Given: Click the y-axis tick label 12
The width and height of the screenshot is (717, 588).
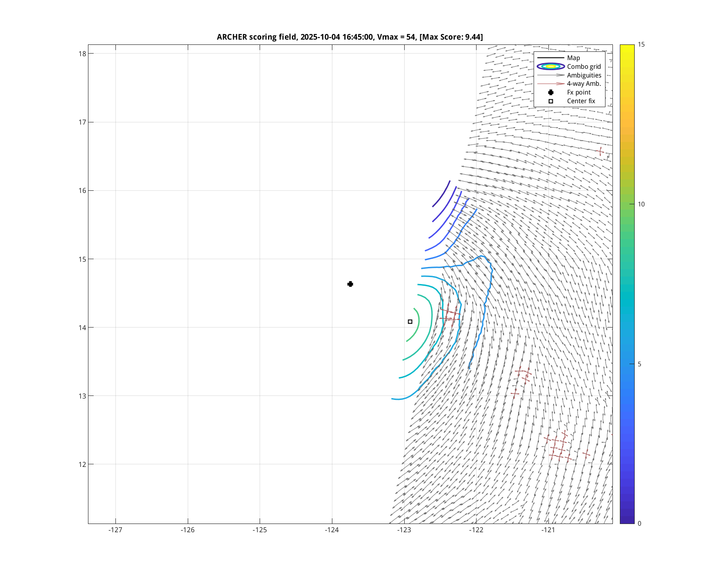Looking at the screenshot, I should tap(82, 464).
